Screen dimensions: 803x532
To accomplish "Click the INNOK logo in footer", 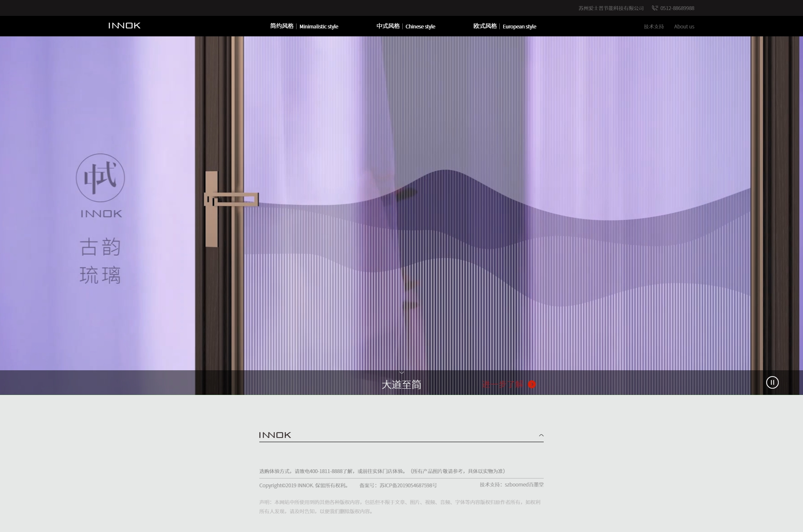I will tap(275, 435).
